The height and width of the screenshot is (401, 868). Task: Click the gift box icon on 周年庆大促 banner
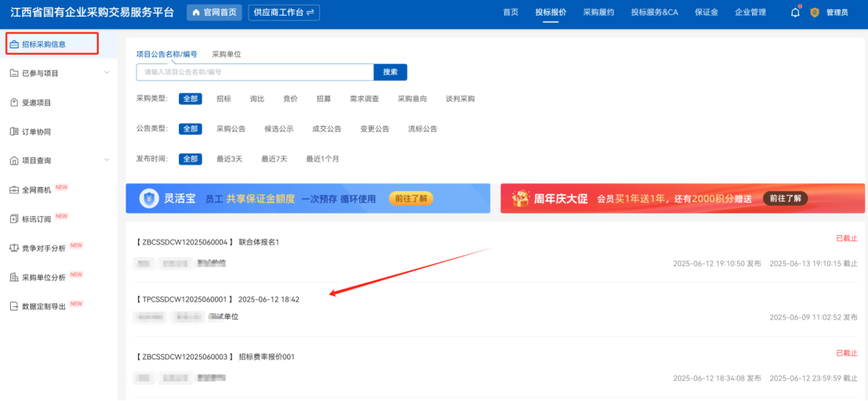(x=521, y=199)
